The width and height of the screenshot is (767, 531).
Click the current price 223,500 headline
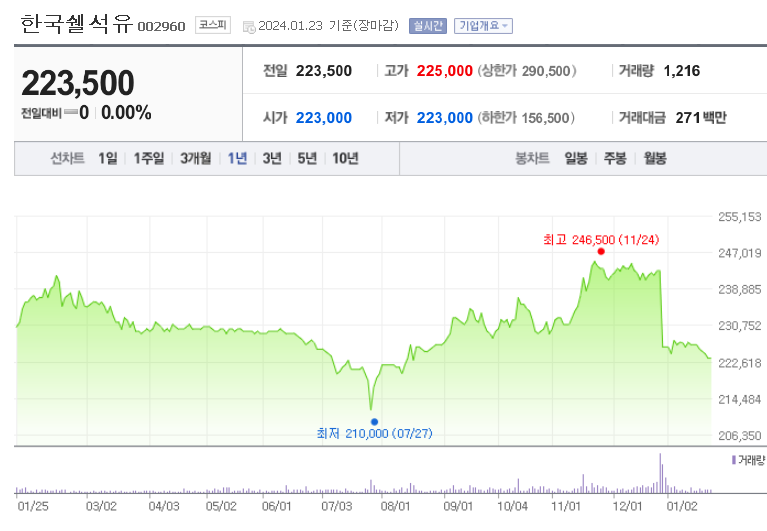click(78, 83)
